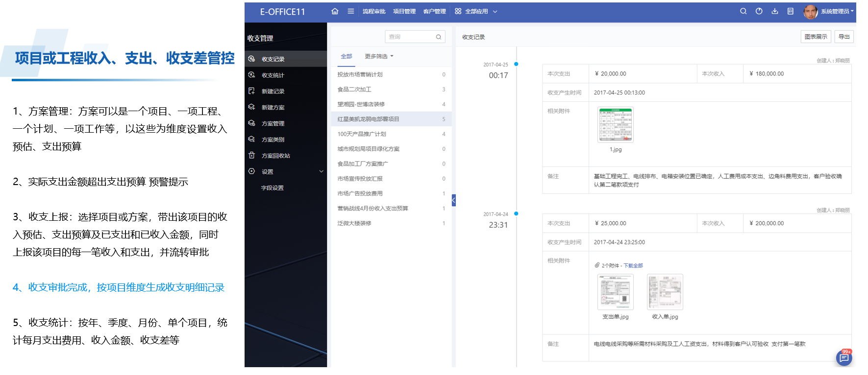Click the 方案回收站 trash icon

tap(251, 155)
